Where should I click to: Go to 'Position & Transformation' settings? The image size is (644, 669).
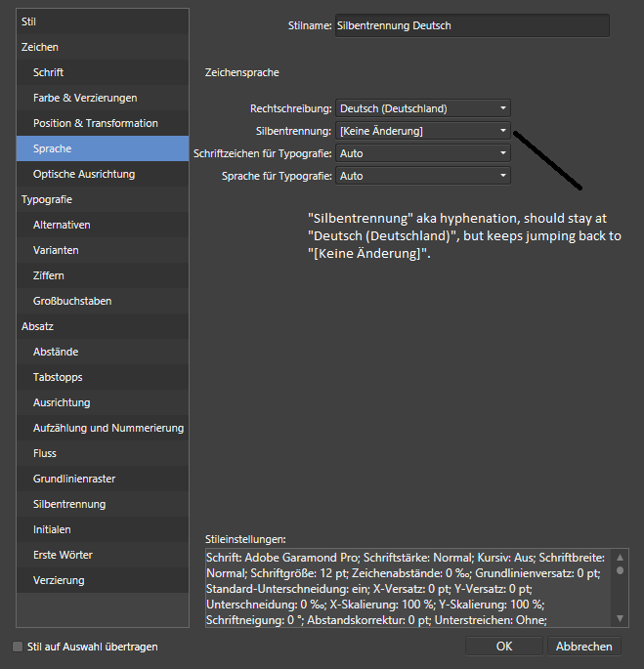coord(103,123)
